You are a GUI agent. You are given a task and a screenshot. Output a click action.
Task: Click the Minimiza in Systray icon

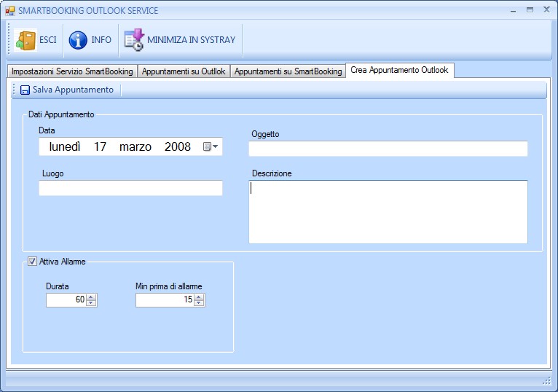coord(134,40)
